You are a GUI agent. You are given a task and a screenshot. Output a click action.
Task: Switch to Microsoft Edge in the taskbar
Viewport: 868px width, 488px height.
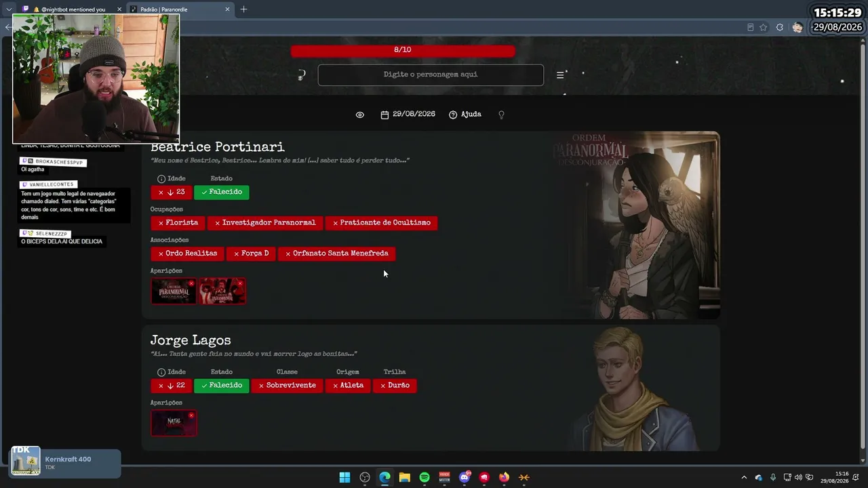point(384,477)
